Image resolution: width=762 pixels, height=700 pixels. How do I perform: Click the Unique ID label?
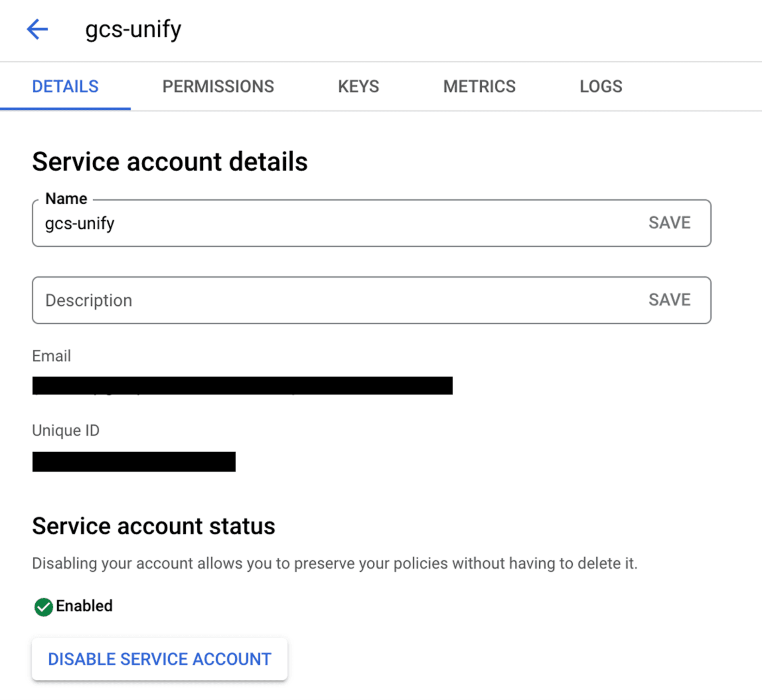click(x=66, y=430)
